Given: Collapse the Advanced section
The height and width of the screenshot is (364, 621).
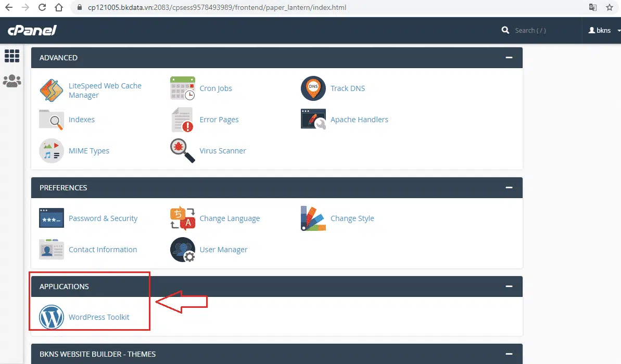Looking at the screenshot, I should [x=509, y=58].
